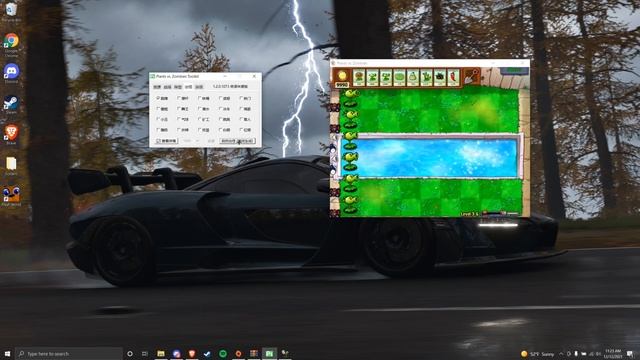Open Recycle Bin on the desktop
Screen dimensions: 640x360
[11, 11]
